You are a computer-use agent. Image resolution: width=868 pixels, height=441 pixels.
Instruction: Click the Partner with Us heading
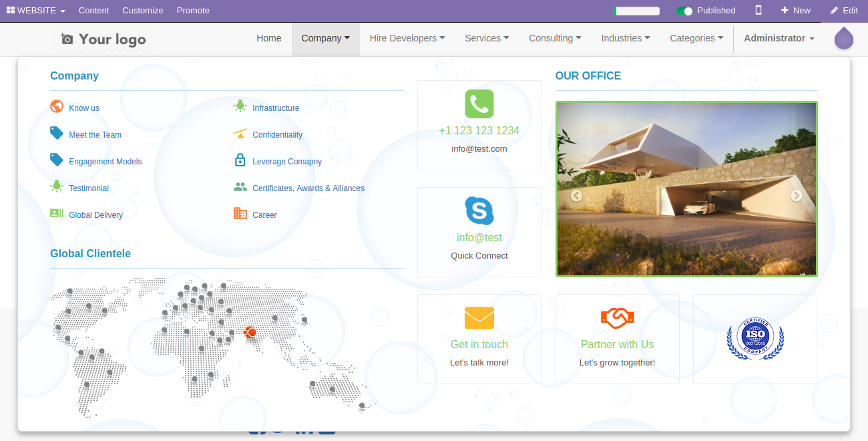click(618, 344)
